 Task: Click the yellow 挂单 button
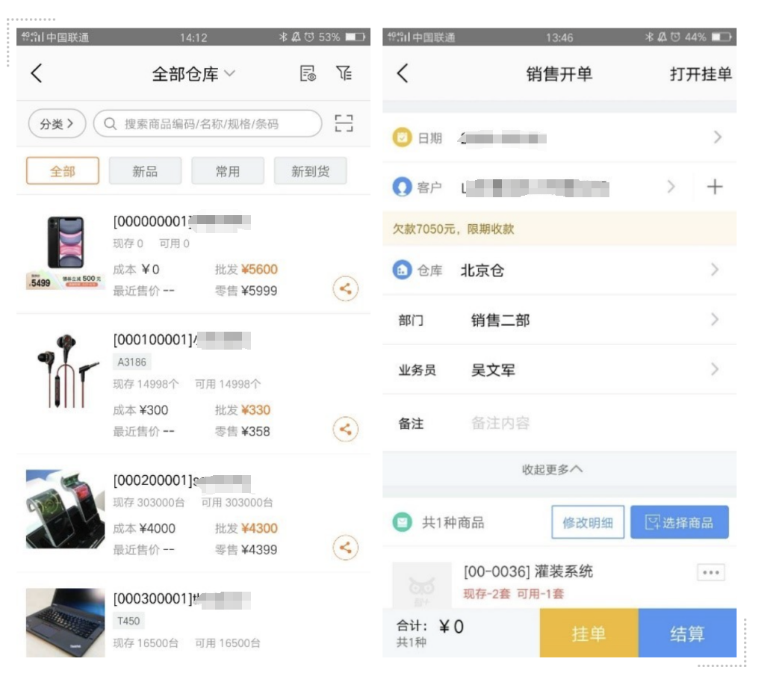click(x=589, y=634)
